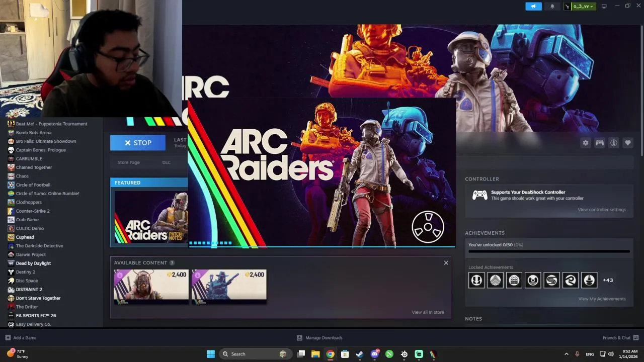The height and width of the screenshot is (362, 644).
Task: Open ARC Raiders Patch Notes featured thumbnail
Action: point(151,217)
